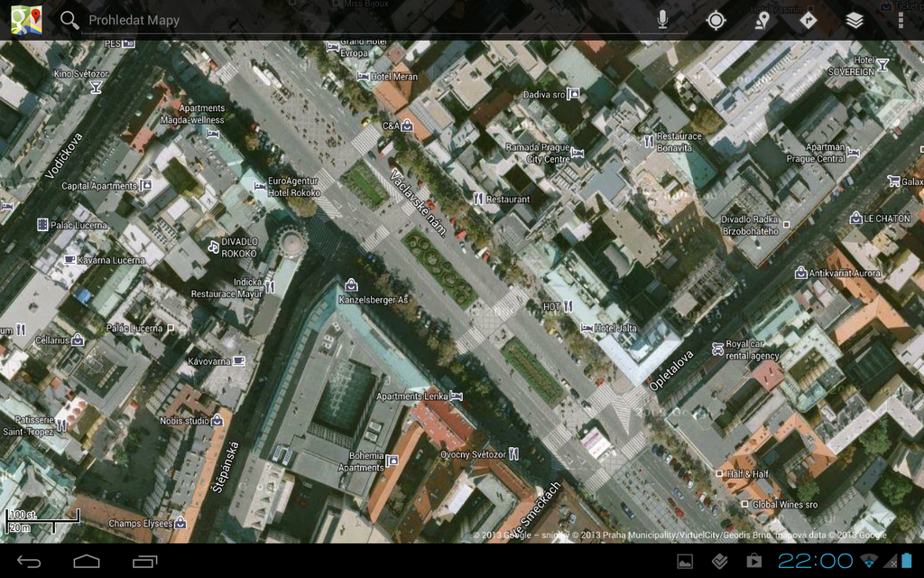Open the directions arrow icon

pos(808,20)
